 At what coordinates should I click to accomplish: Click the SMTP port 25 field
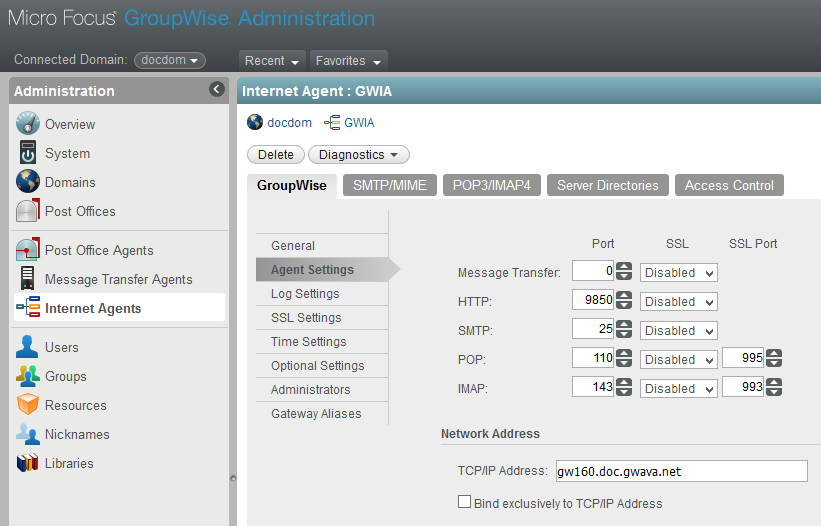[x=593, y=329]
